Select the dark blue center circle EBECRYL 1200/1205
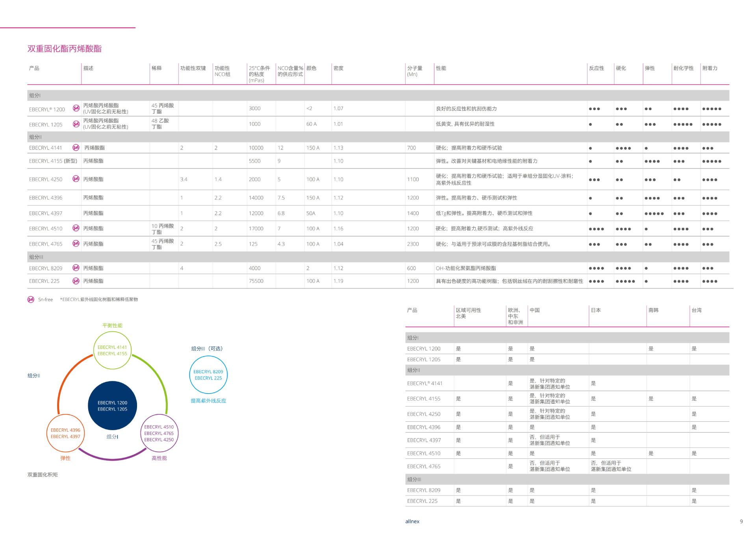The height and width of the screenshot is (534, 756). click(x=112, y=406)
